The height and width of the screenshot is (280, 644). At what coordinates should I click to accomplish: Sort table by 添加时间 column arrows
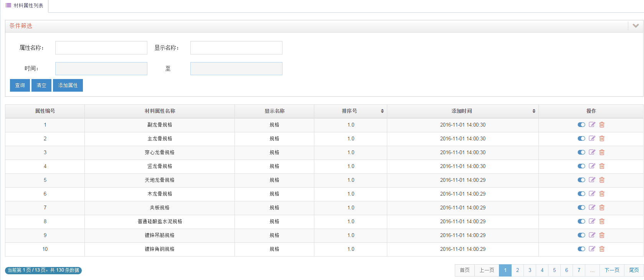pyautogui.click(x=534, y=111)
